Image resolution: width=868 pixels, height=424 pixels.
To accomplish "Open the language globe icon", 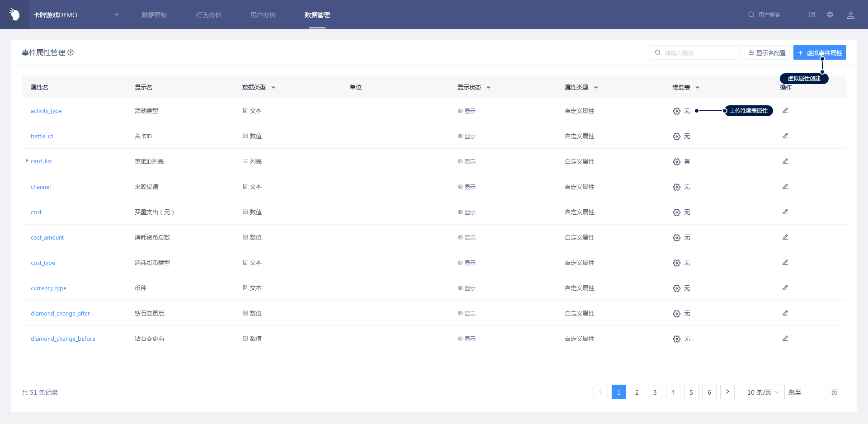I will [x=830, y=14].
